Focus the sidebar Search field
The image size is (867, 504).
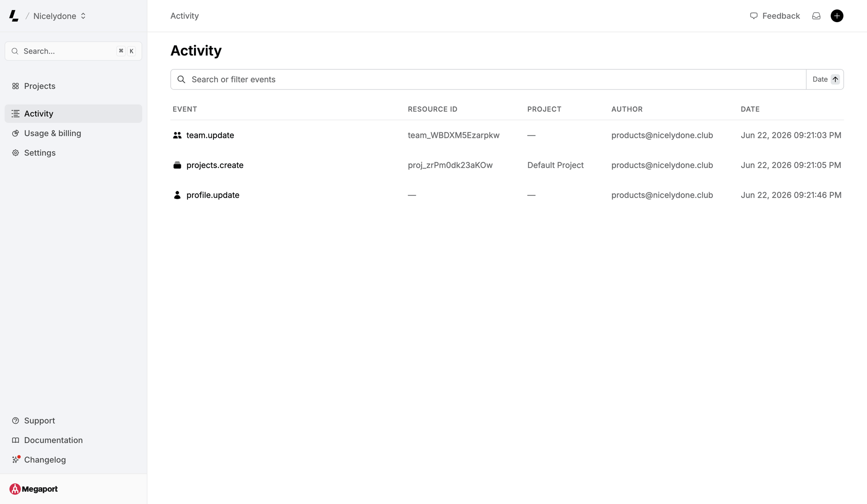click(73, 51)
